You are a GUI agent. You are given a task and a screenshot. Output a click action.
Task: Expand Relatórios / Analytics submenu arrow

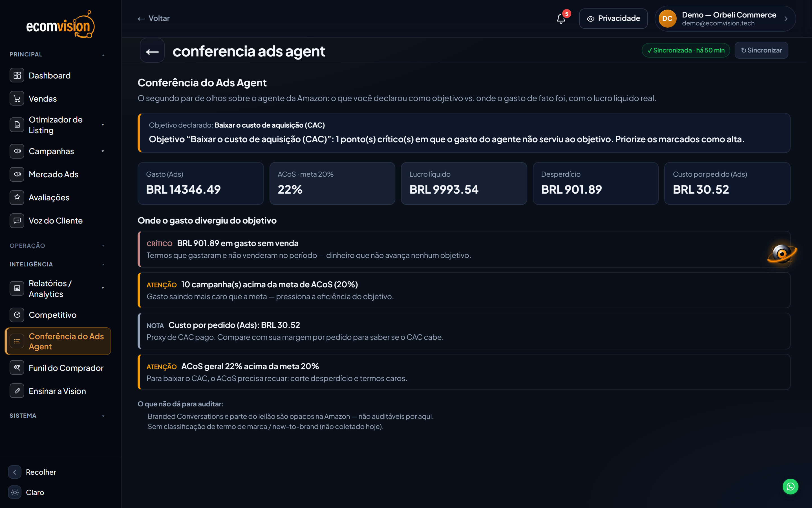pos(103,288)
